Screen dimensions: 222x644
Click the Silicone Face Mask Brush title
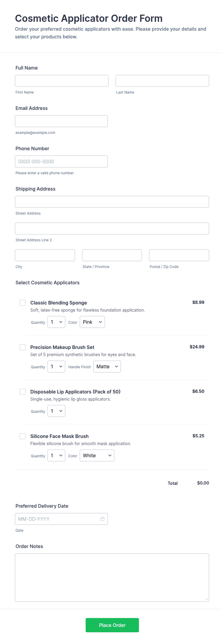tap(59, 436)
